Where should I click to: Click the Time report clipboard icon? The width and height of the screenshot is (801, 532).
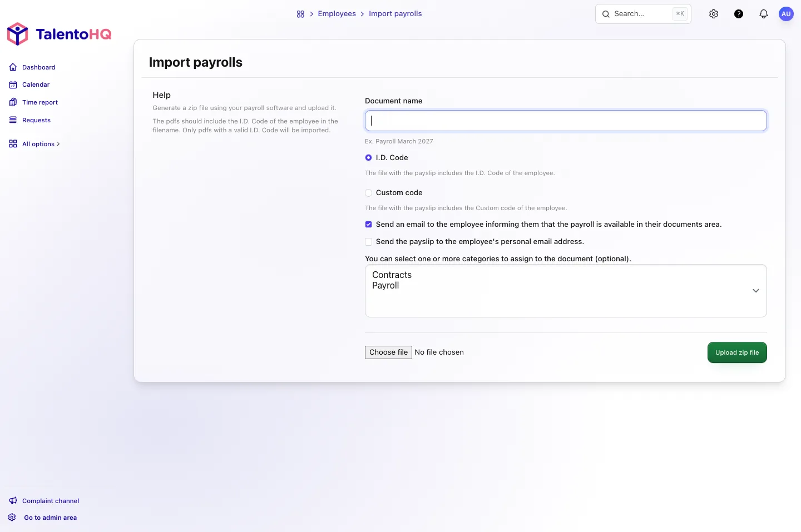tap(13, 102)
